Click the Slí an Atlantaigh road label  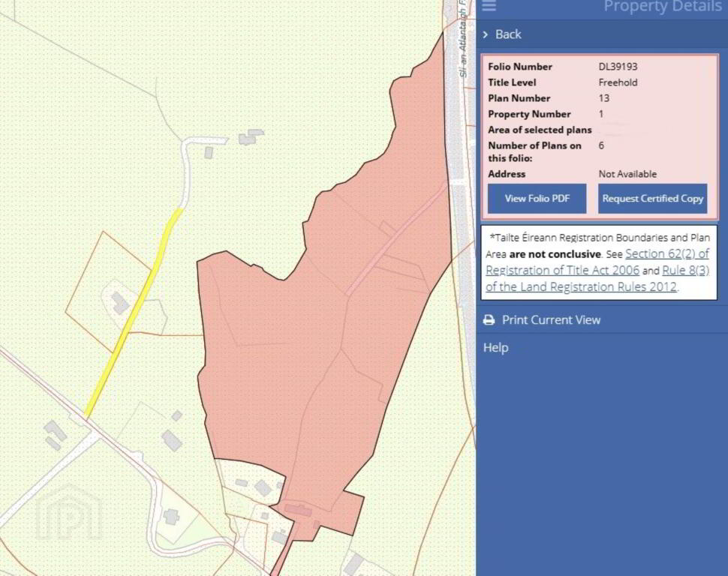(462, 40)
